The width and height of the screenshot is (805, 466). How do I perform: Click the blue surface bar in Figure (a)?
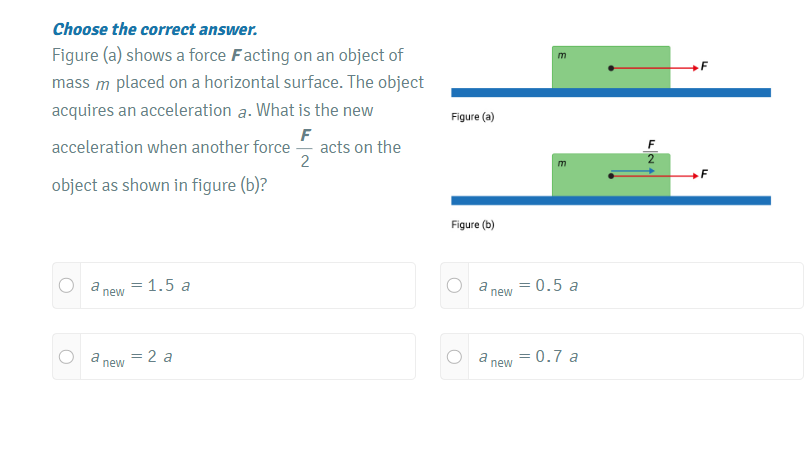610,93
